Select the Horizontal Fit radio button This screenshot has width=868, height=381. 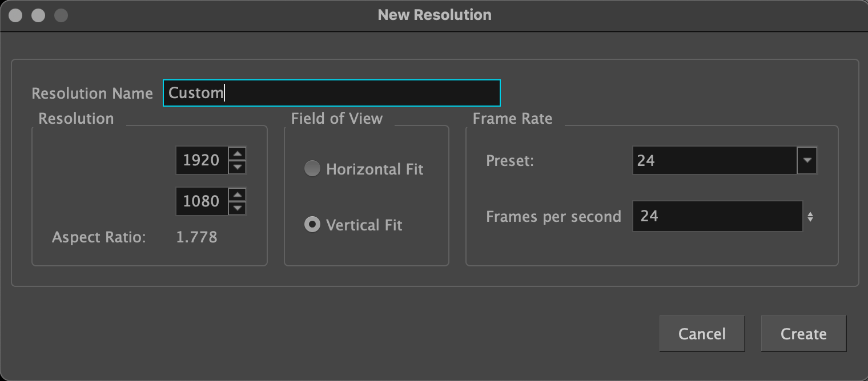point(312,169)
